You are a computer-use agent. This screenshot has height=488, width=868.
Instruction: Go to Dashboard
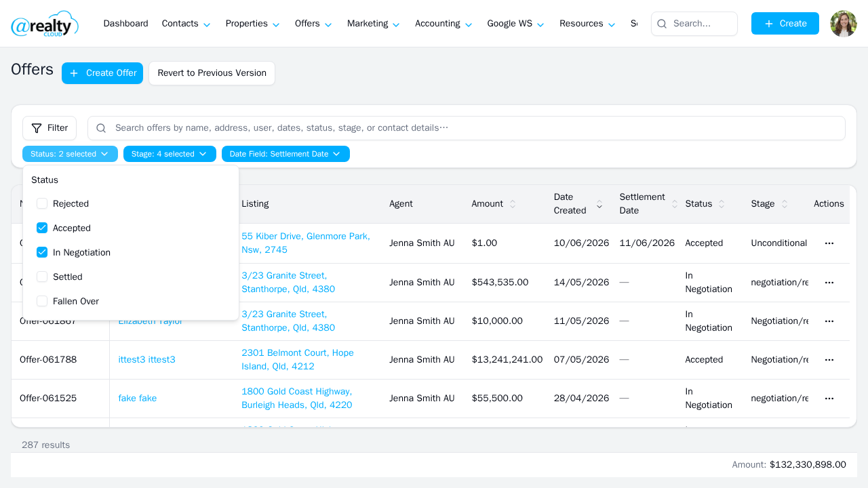click(x=125, y=24)
